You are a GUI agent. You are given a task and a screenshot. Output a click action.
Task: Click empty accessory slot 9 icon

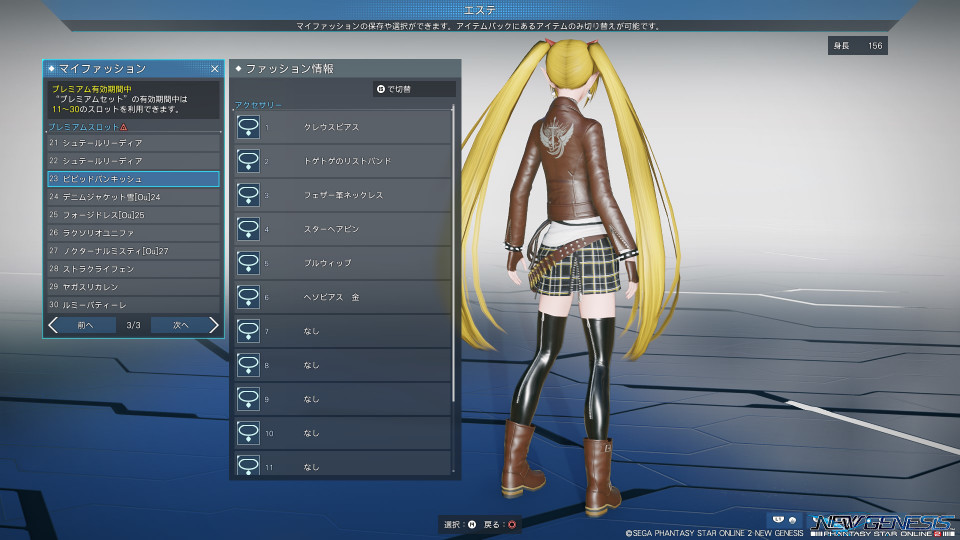pos(248,399)
